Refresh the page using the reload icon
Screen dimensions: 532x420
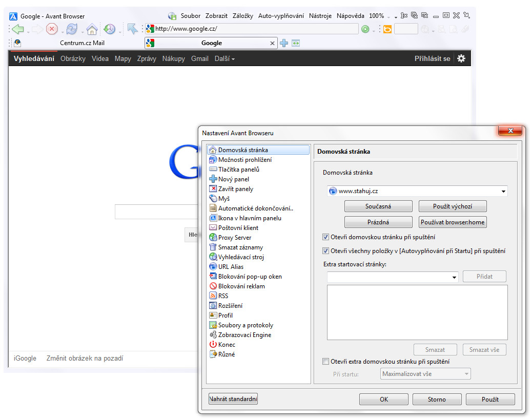click(72, 29)
